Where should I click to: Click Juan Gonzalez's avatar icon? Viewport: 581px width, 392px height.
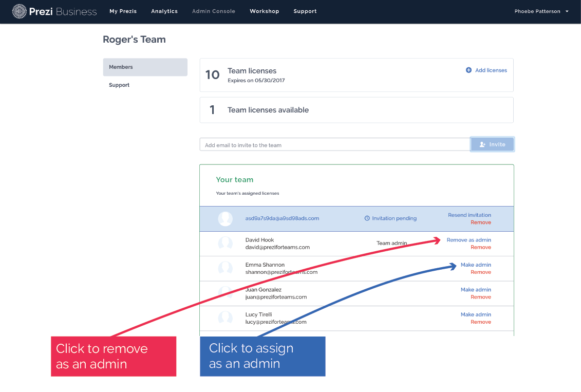pyautogui.click(x=225, y=293)
